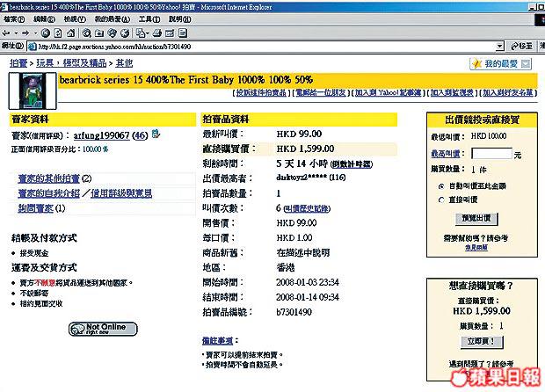Screen dimensions: 545x392
Task: Open the 我的最愛(A) menu
Action: pyautogui.click(x=112, y=19)
